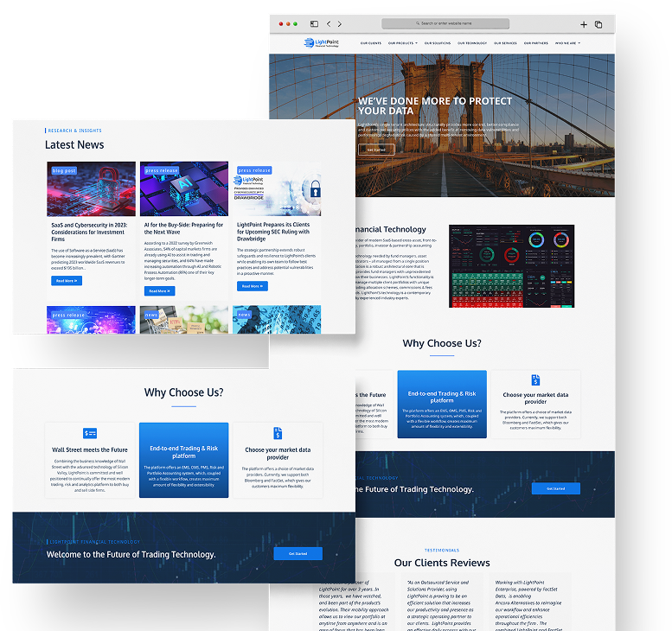Open the tab overview icon in browser

tap(598, 24)
